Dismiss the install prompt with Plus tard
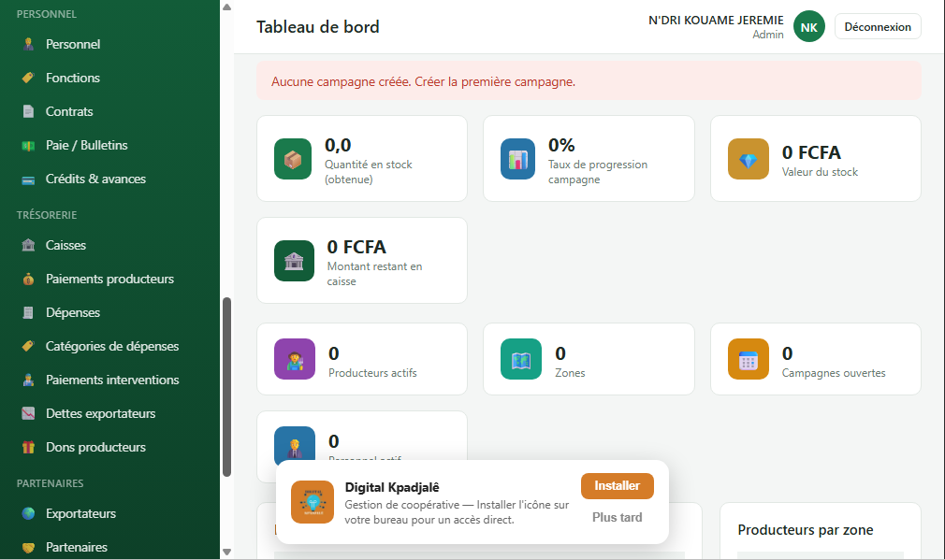945x560 pixels. 618,517
